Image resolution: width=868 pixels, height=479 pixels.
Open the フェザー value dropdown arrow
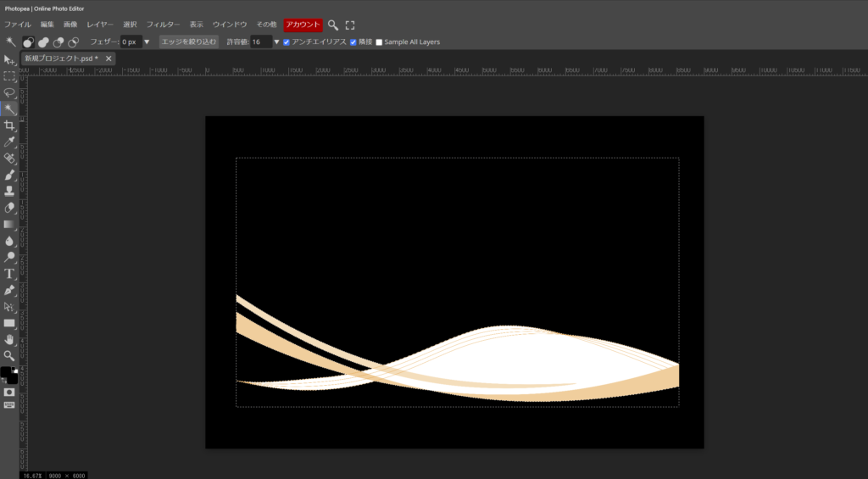(x=147, y=42)
